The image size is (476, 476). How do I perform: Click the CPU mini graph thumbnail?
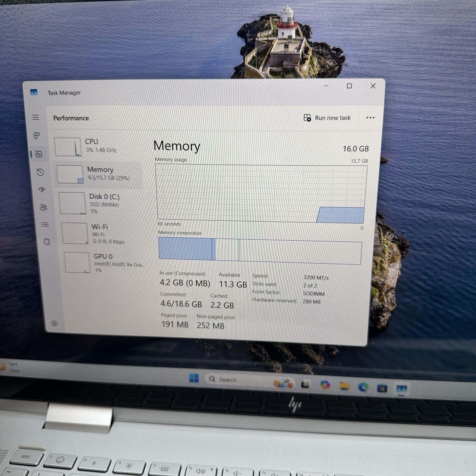[x=68, y=147]
